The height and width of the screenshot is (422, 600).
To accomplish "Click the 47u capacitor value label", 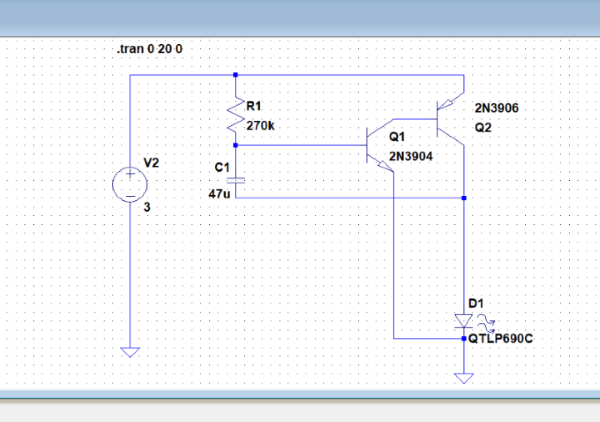I will [219, 194].
